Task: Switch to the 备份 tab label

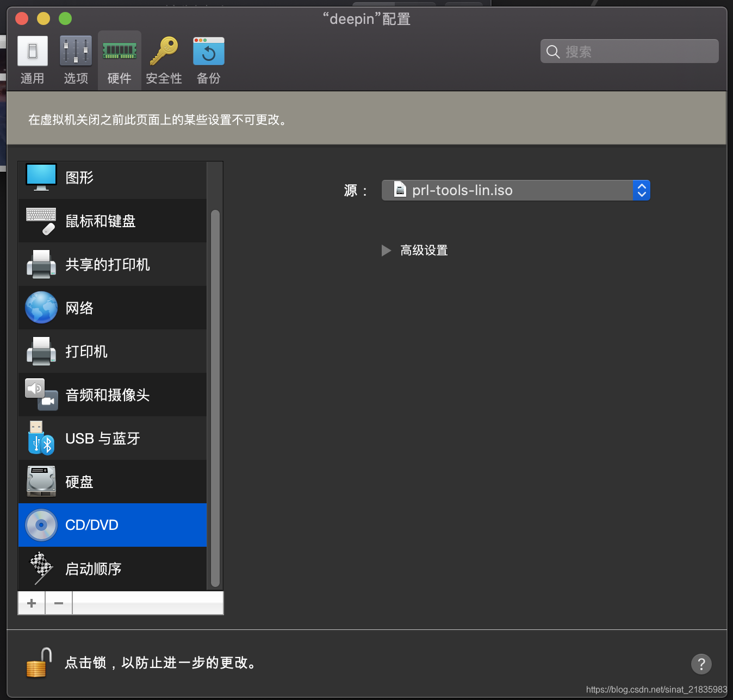Action: coord(209,78)
